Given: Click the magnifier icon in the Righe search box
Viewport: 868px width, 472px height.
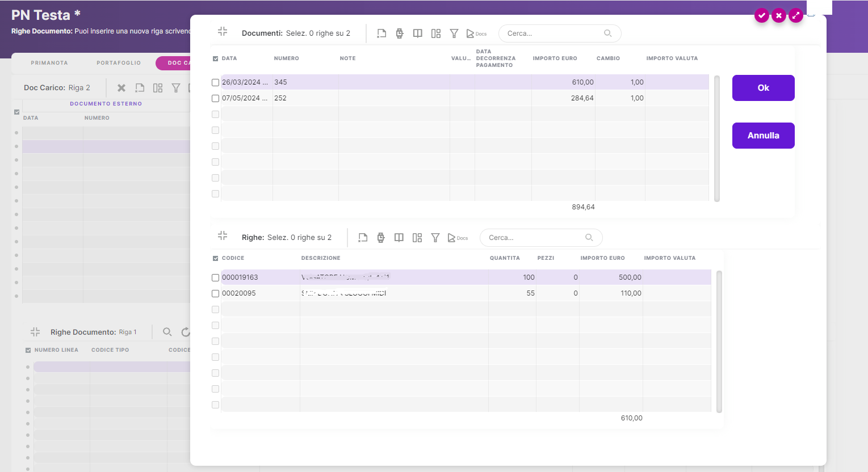Looking at the screenshot, I should coord(589,238).
